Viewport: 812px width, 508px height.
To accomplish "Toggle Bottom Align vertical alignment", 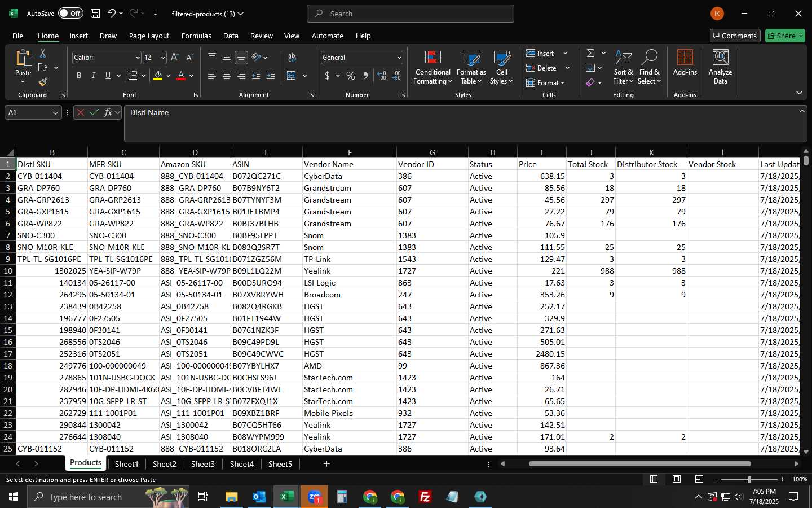I will pyautogui.click(x=241, y=58).
